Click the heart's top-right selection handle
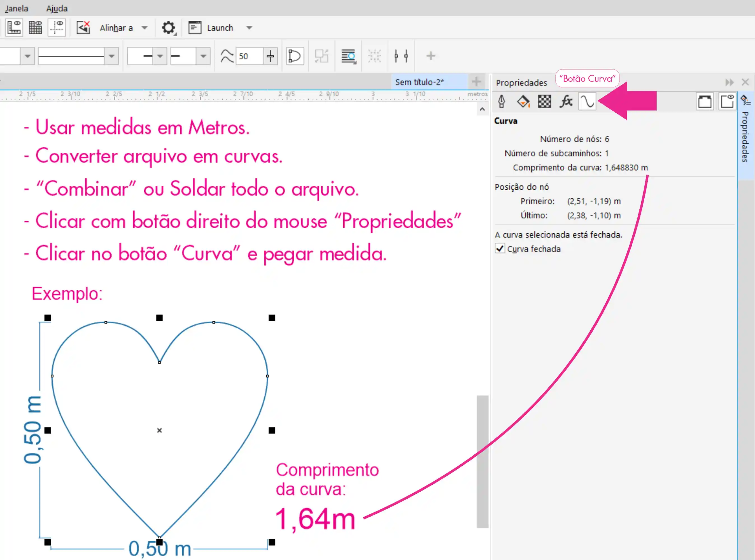The image size is (755, 560). (272, 318)
